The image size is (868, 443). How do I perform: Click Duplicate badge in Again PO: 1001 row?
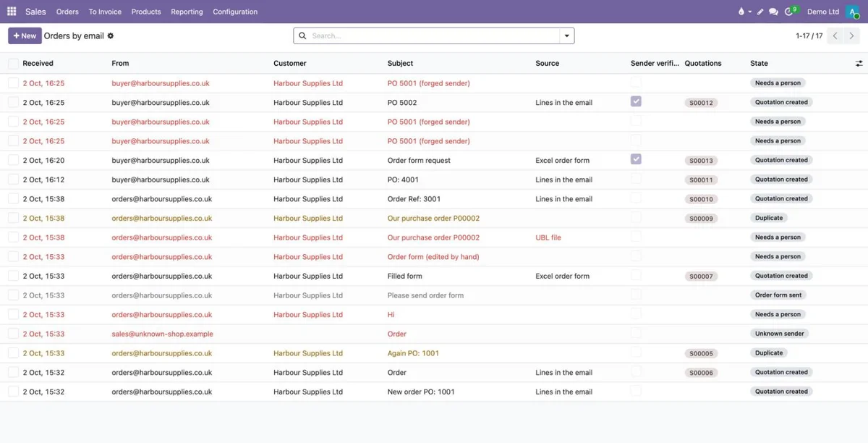click(x=769, y=353)
